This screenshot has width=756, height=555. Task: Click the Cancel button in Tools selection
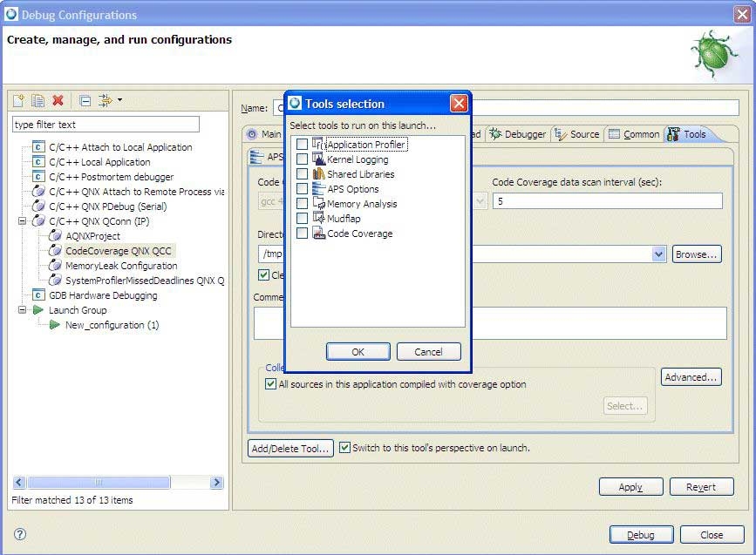pyautogui.click(x=428, y=351)
